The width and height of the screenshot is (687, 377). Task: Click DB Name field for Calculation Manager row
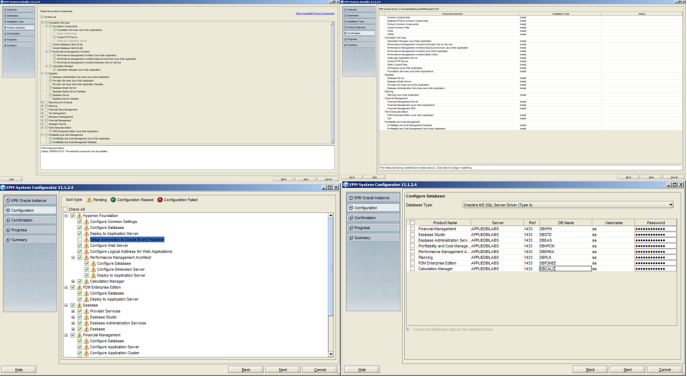[565, 269]
